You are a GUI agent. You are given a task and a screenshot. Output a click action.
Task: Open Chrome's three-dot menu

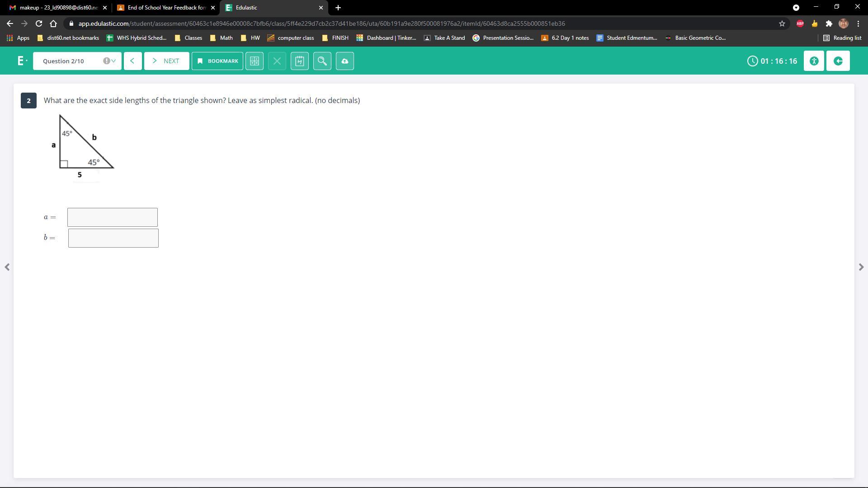pyautogui.click(x=858, y=23)
